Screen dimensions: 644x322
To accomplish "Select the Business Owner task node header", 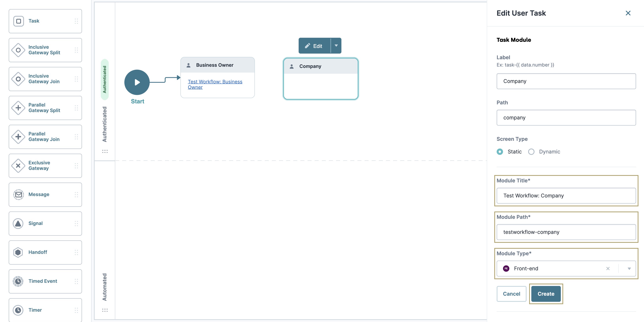I will (217, 65).
